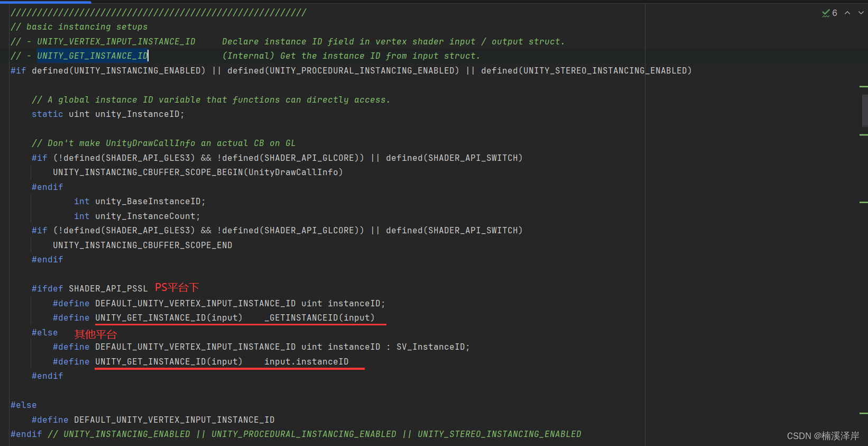Click 'int unity_BaseInstanceID;' line

point(140,202)
